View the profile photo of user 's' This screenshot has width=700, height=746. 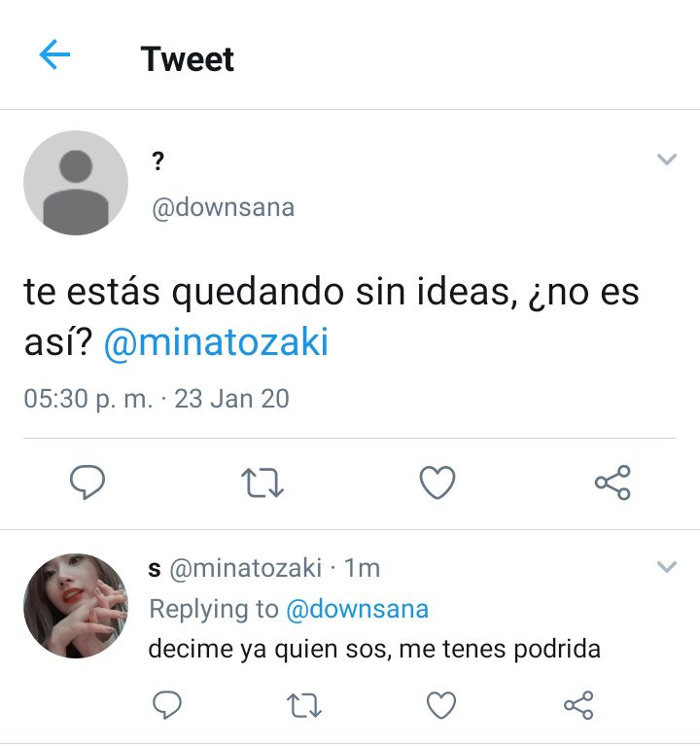click(76, 606)
